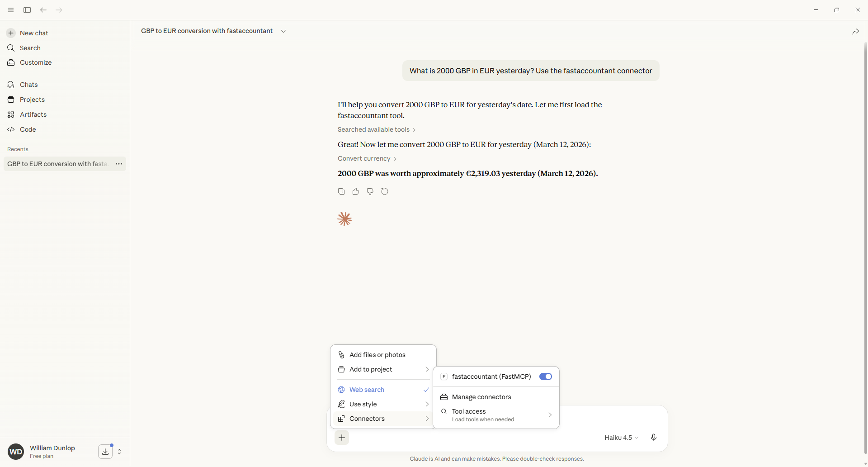
Task: Retry the response with regenerate icon
Action: 385,191
